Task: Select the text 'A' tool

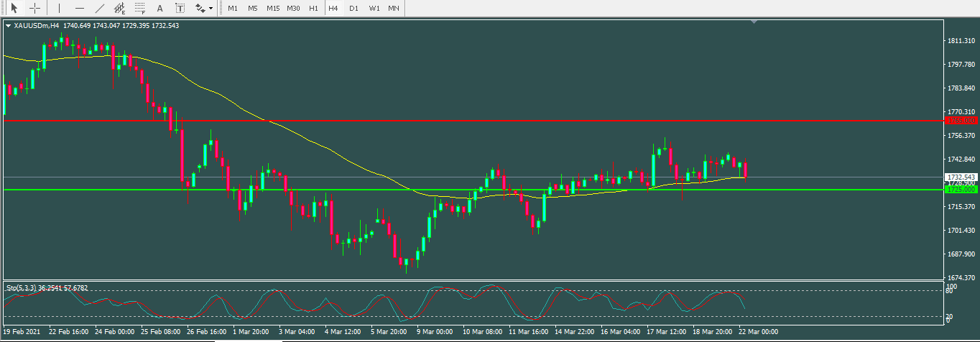Action: [x=160, y=9]
